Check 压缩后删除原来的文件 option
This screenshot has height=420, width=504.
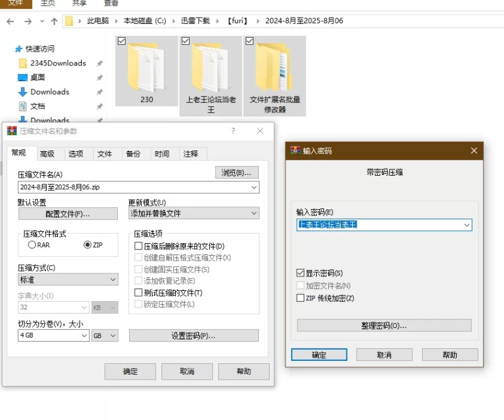coord(139,246)
